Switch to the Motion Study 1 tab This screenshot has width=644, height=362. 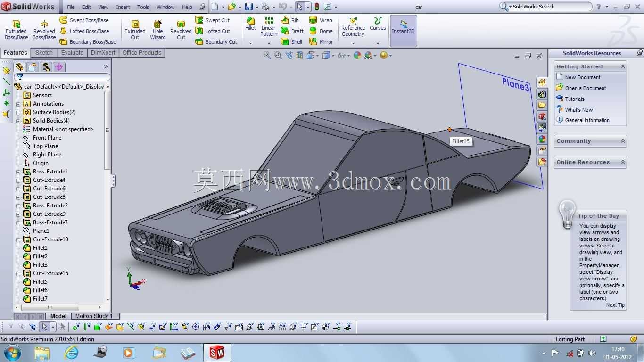[x=94, y=316]
